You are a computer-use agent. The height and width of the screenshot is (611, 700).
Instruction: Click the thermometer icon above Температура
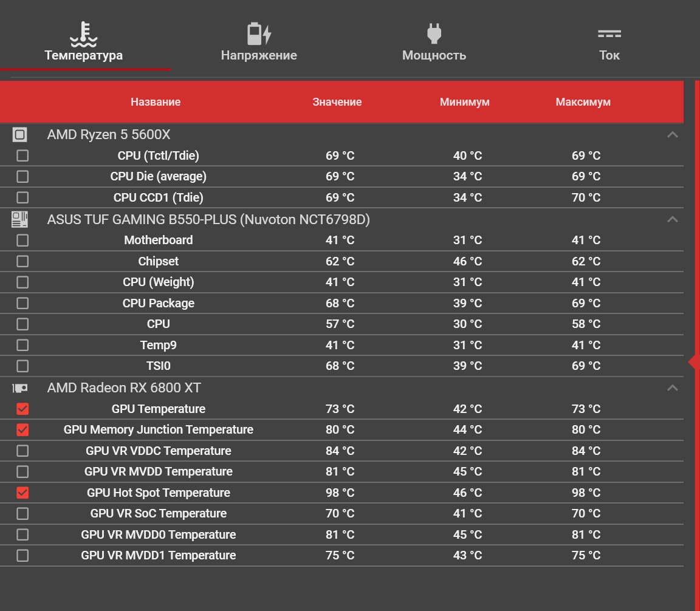[x=83, y=35]
